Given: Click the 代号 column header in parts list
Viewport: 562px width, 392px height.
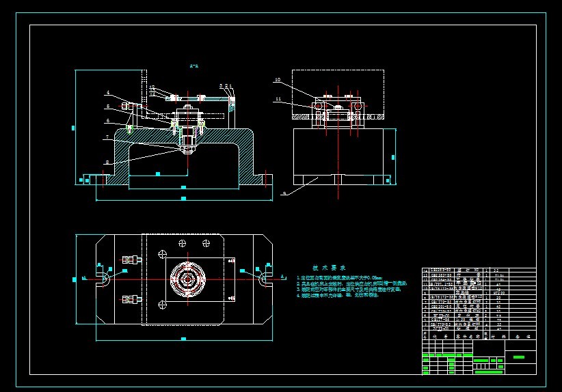Looking at the screenshot, I should click(440, 336).
